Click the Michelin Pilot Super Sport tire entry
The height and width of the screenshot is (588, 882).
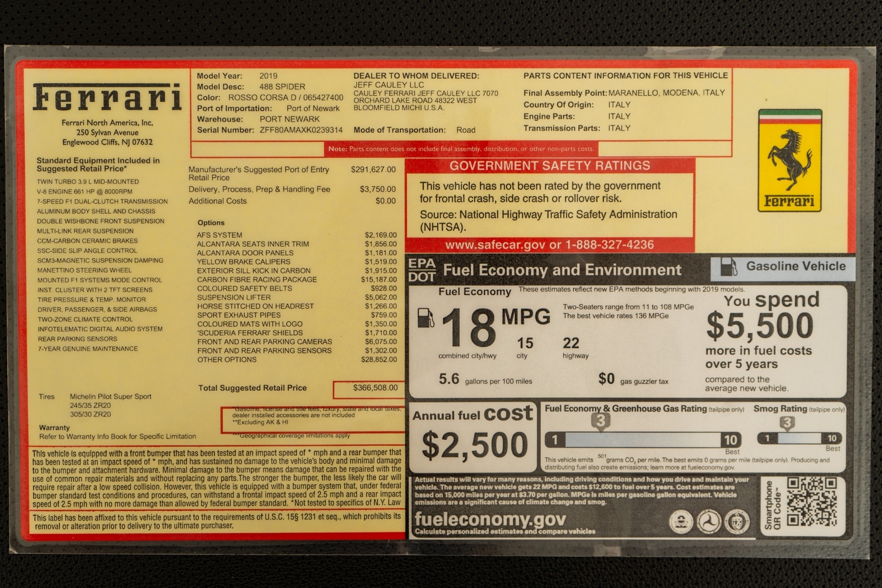(110, 397)
